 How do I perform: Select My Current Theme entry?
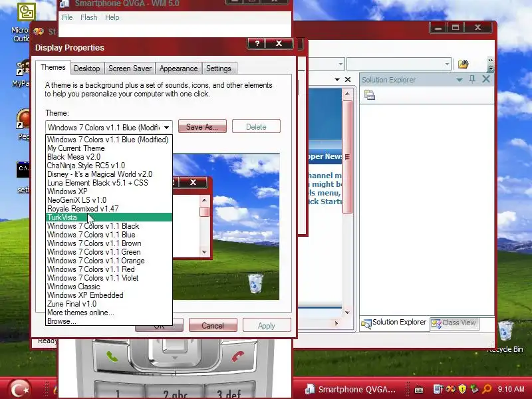click(x=108, y=148)
